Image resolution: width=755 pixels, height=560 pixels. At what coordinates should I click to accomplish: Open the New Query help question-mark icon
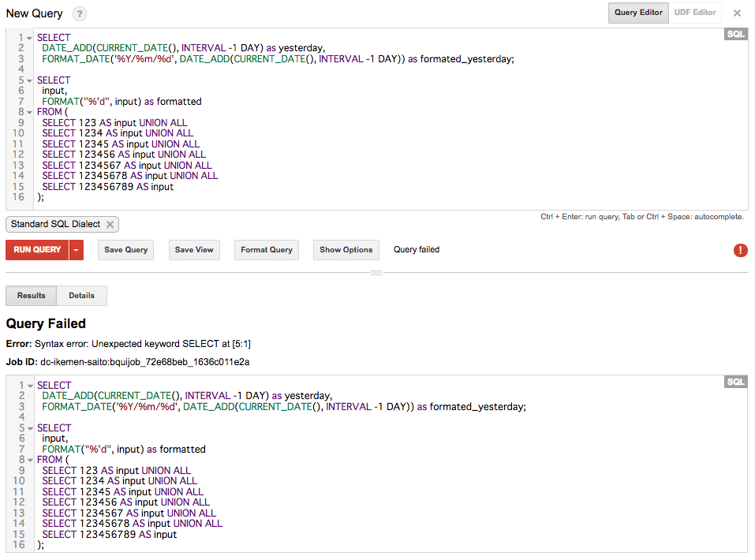tap(80, 13)
